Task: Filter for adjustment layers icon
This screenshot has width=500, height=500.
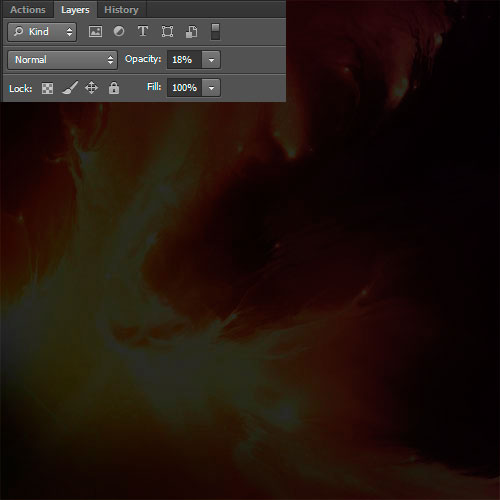Action: [x=119, y=32]
